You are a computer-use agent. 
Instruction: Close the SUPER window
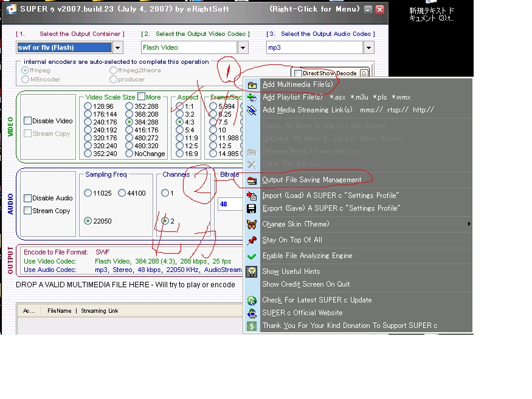[380, 10]
